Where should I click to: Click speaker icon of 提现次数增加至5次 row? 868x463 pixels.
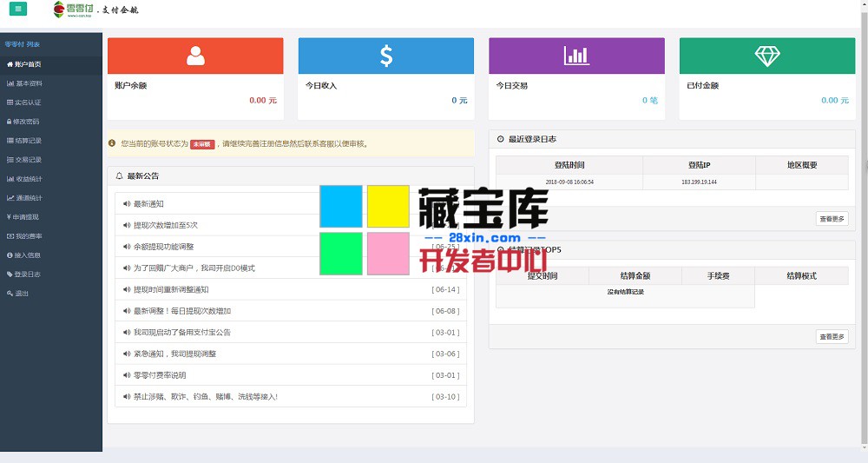click(x=127, y=225)
